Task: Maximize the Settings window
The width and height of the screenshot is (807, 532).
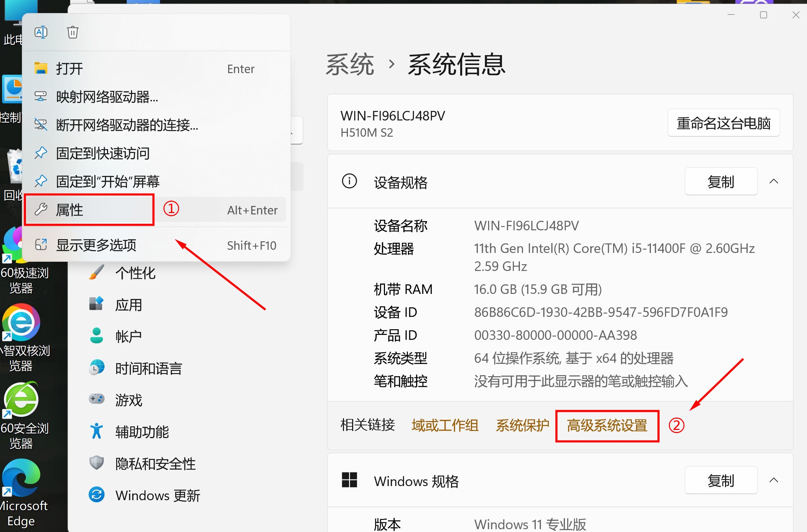Action: coord(764,15)
